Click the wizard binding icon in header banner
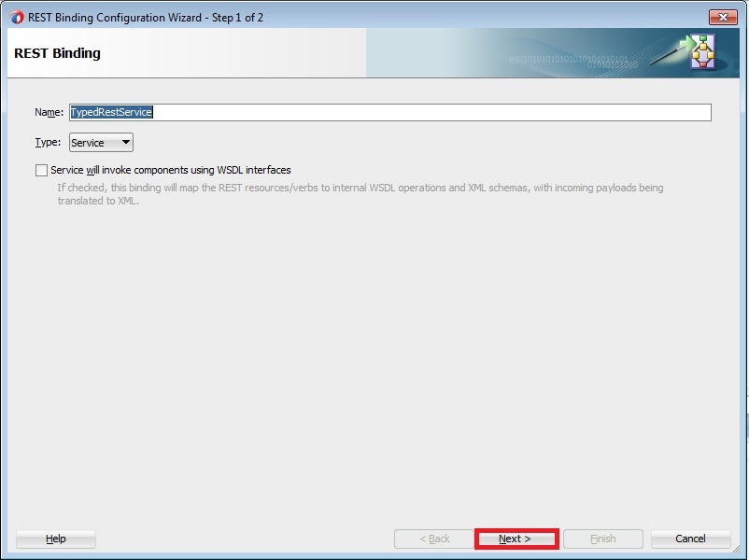This screenshot has height=560, width=749. coord(700,52)
